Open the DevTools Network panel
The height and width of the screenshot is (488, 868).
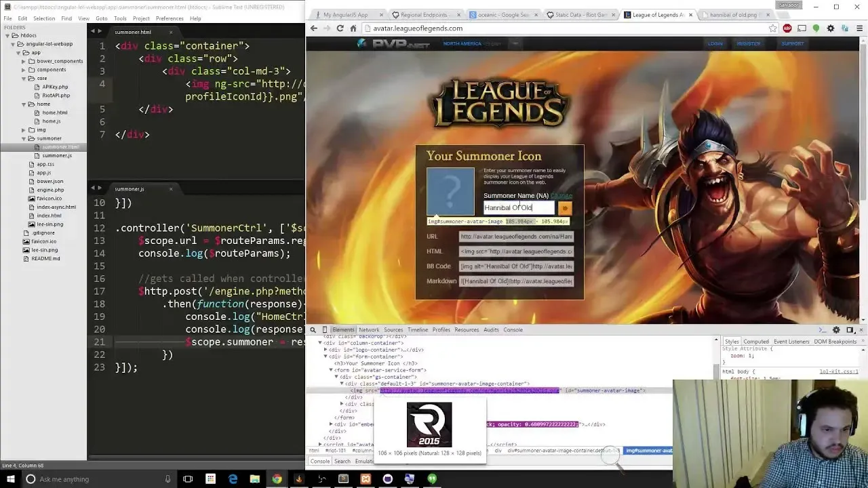click(369, 330)
